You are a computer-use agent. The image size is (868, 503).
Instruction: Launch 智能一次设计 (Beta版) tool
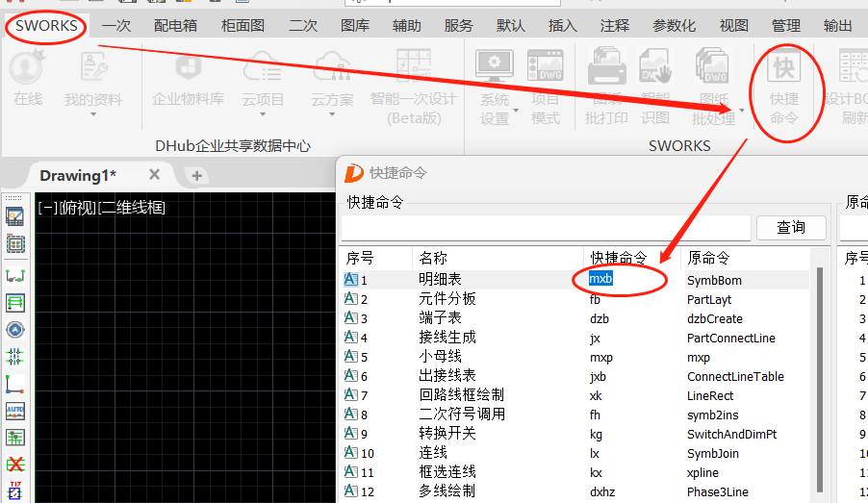point(414,86)
